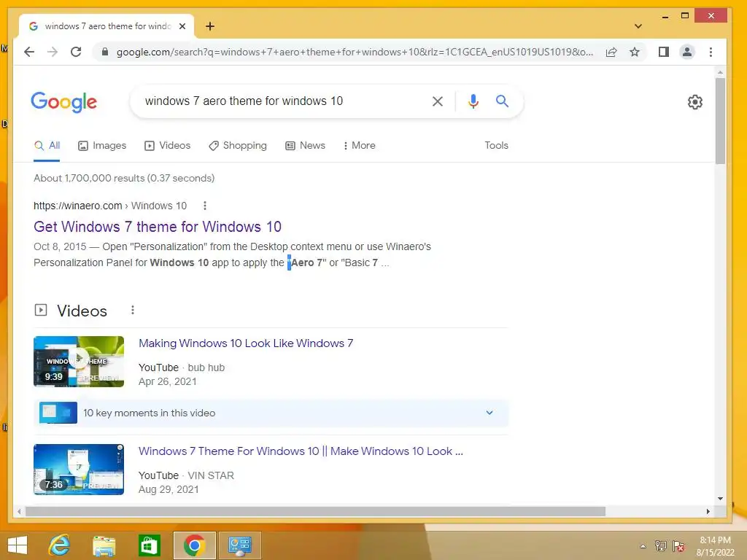The width and height of the screenshot is (747, 560).
Task: Expand '10 key moments in this video'
Action: [x=271, y=413]
